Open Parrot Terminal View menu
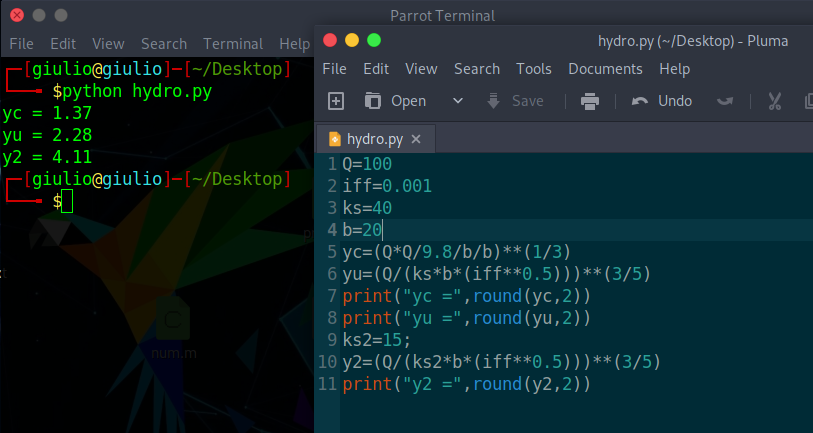Screen dimensions: 813x433 click(108, 44)
